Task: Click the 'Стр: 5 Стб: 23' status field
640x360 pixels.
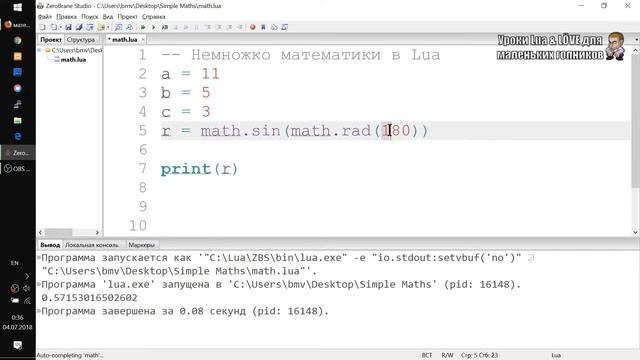Action: coord(480,356)
